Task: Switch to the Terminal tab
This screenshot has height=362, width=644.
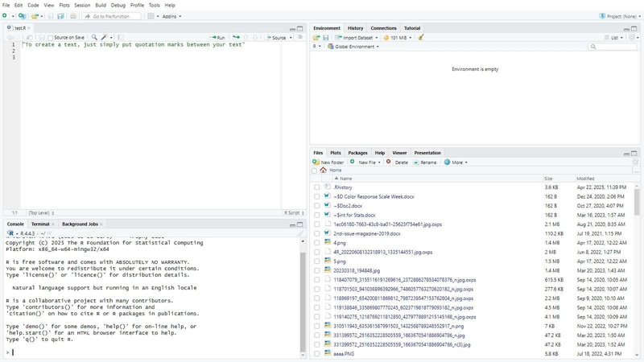Action: pyautogui.click(x=40, y=224)
